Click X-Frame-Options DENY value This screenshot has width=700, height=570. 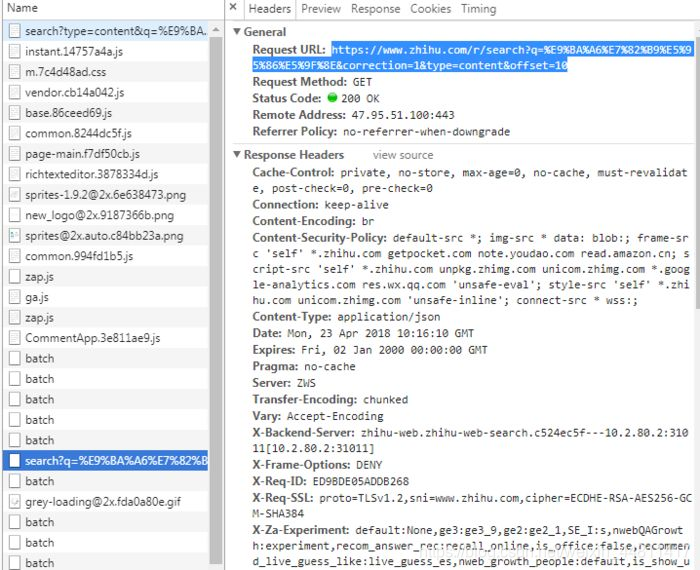[369, 465]
